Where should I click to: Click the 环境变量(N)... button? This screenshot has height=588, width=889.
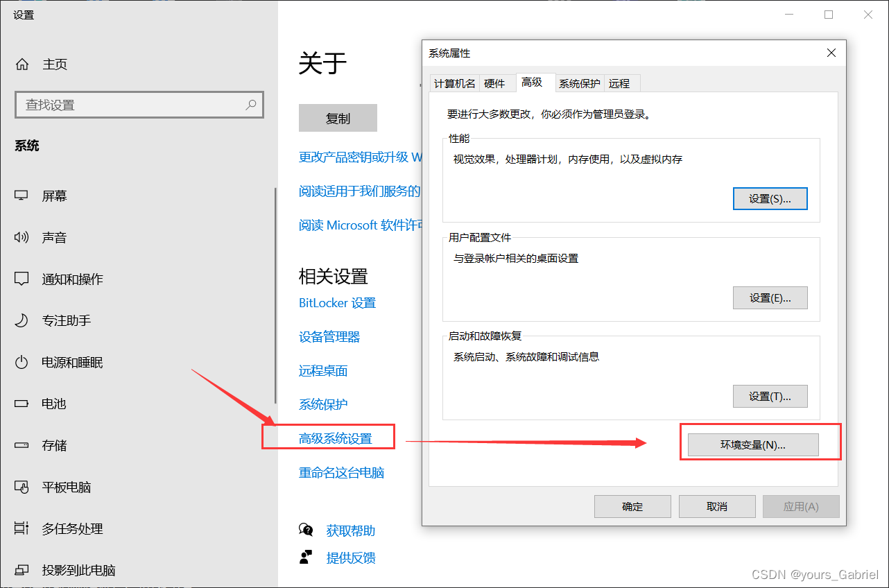(x=753, y=445)
